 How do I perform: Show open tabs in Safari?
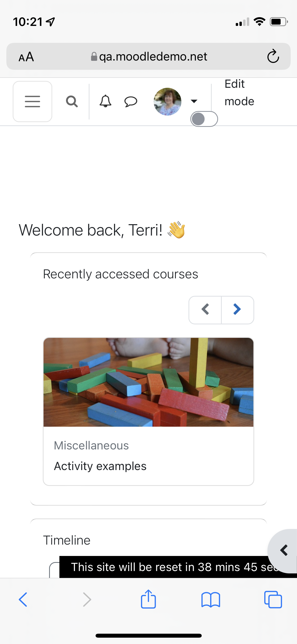click(273, 600)
